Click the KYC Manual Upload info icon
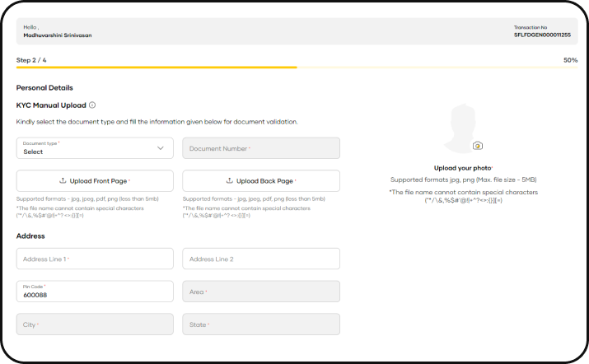 [x=92, y=105]
